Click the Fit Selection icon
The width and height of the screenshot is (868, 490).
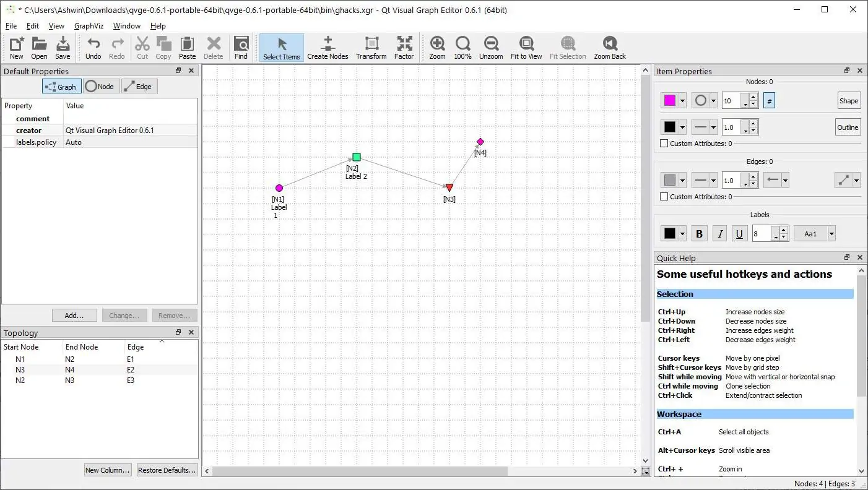point(568,48)
